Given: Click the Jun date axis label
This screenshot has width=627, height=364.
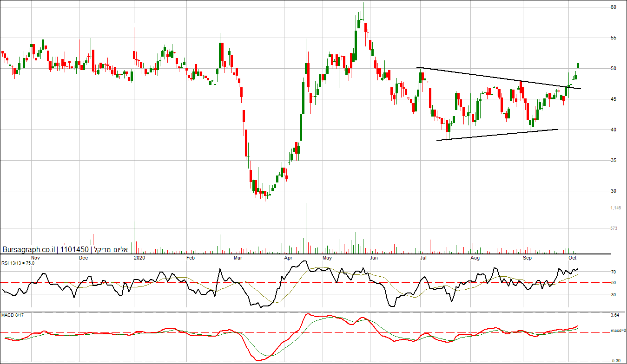Looking at the screenshot, I should pyautogui.click(x=374, y=257).
